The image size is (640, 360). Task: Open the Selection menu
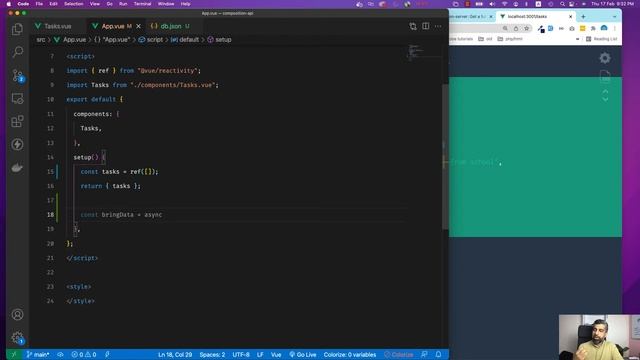click(73, 4)
